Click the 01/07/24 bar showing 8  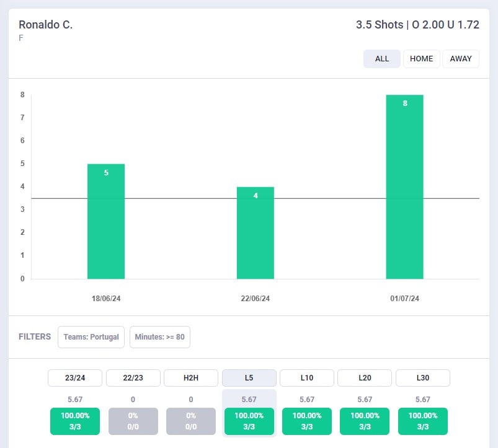pyautogui.click(x=404, y=187)
